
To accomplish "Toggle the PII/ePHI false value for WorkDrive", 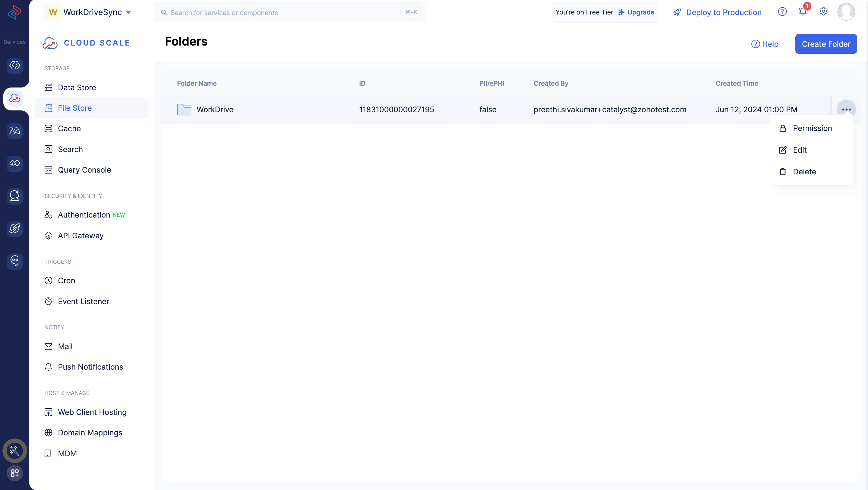I will (488, 109).
